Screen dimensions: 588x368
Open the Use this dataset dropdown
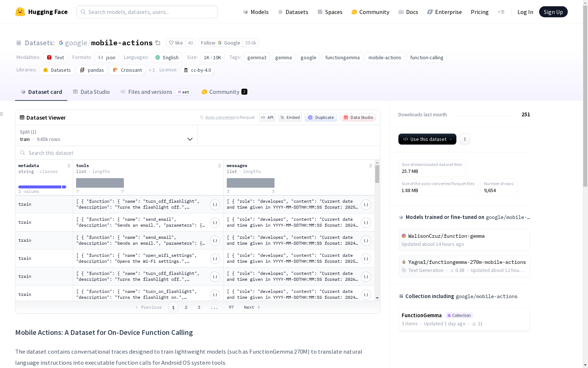427,139
